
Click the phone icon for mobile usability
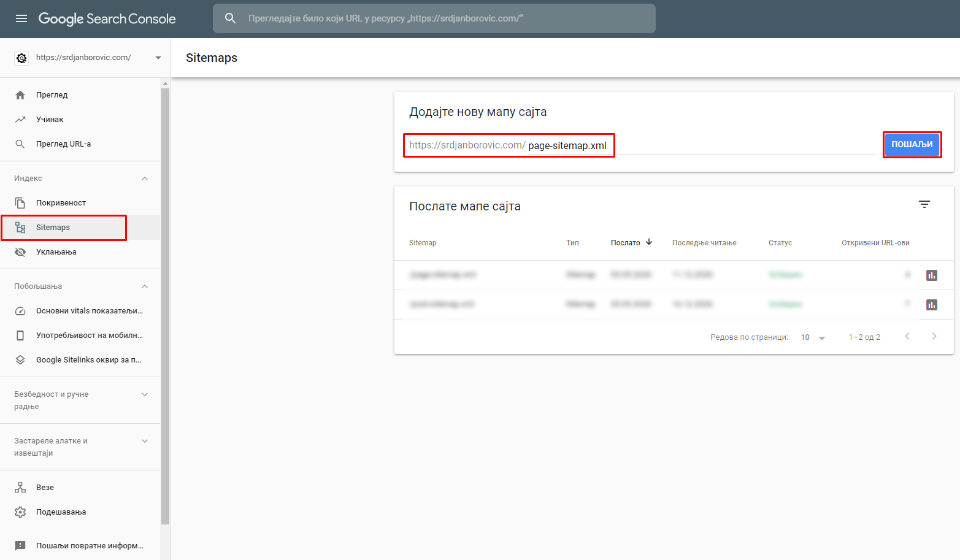click(x=20, y=336)
